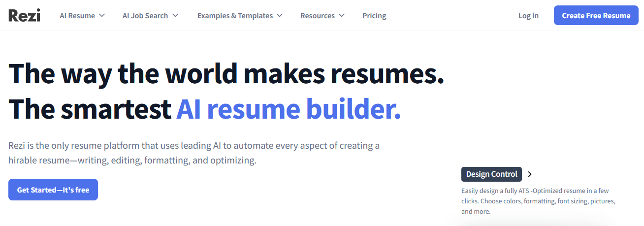Click the arrow next to Design Control
This screenshot has width=644, height=226.
coord(529,174)
